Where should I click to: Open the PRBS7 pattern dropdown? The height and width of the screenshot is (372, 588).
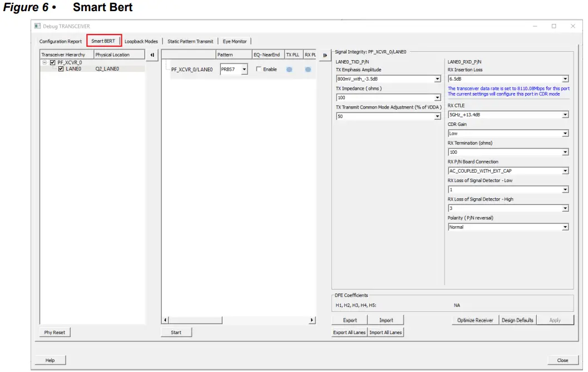(243, 69)
